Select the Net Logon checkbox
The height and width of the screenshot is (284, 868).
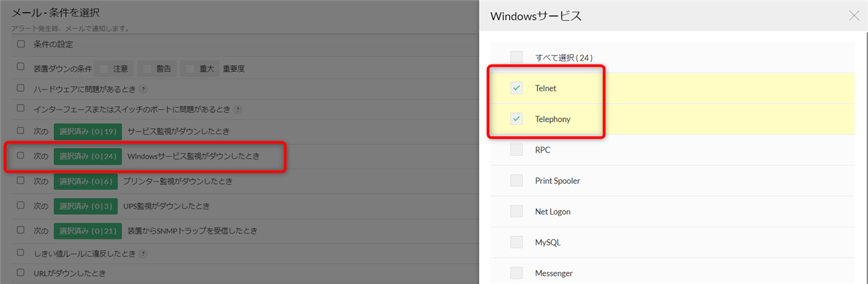(516, 211)
